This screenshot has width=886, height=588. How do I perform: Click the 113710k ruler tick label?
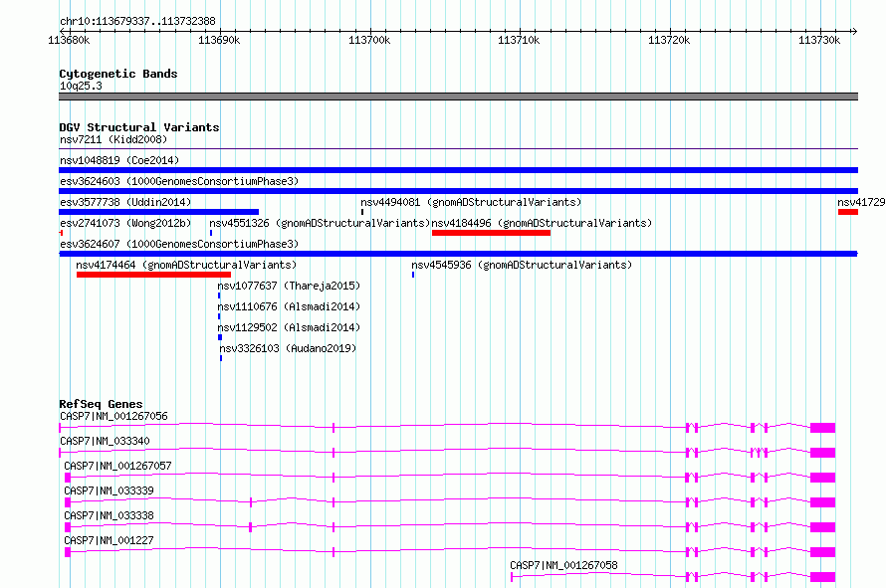click(519, 40)
